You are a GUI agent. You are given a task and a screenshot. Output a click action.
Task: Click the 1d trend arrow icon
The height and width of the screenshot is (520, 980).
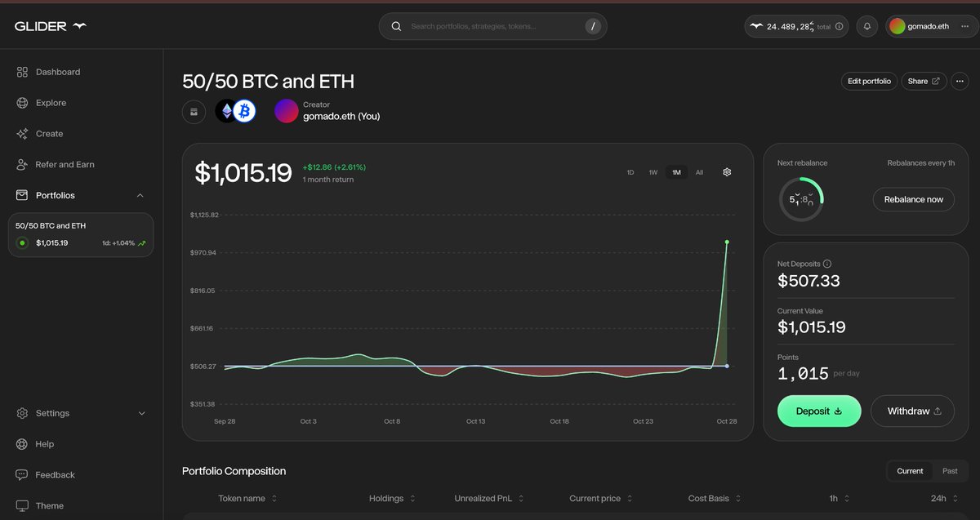(142, 243)
